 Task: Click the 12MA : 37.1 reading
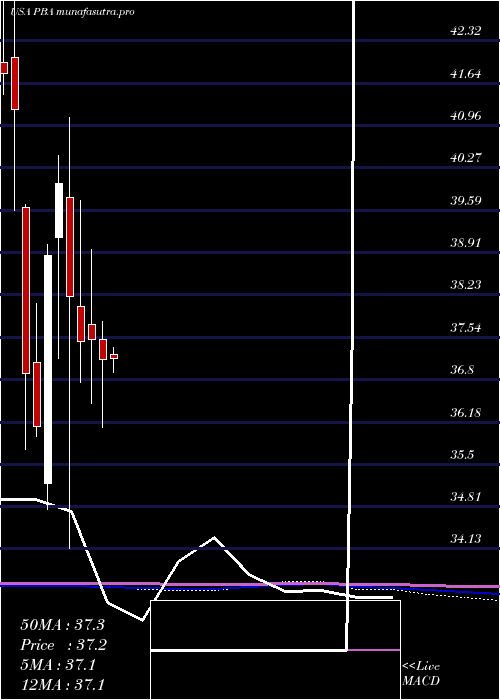62,684
